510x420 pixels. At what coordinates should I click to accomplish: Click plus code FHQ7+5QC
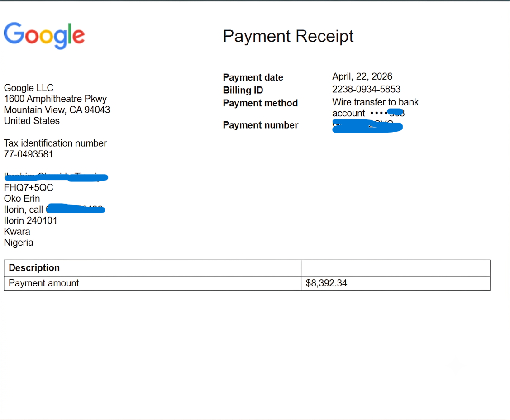(x=29, y=187)
